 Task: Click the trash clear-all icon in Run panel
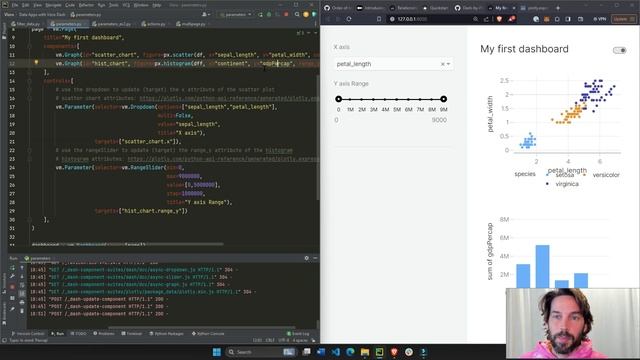point(22,311)
